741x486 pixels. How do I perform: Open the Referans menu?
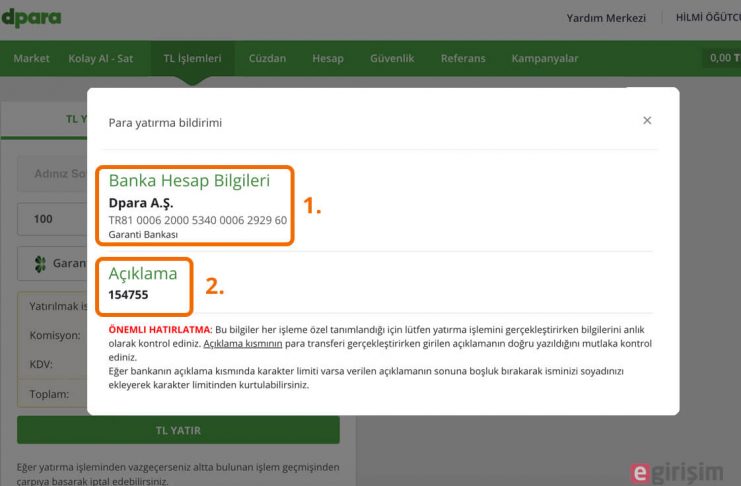click(x=463, y=59)
